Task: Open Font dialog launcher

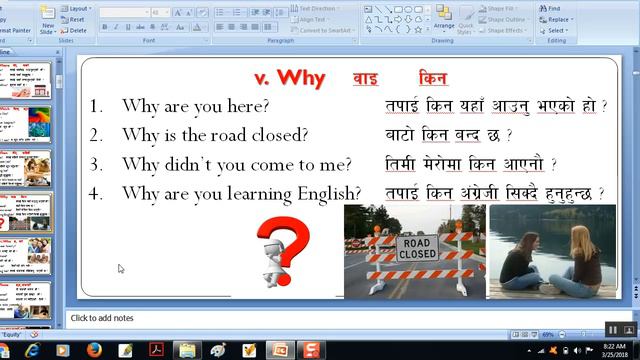Action: pyautogui.click(x=206, y=40)
